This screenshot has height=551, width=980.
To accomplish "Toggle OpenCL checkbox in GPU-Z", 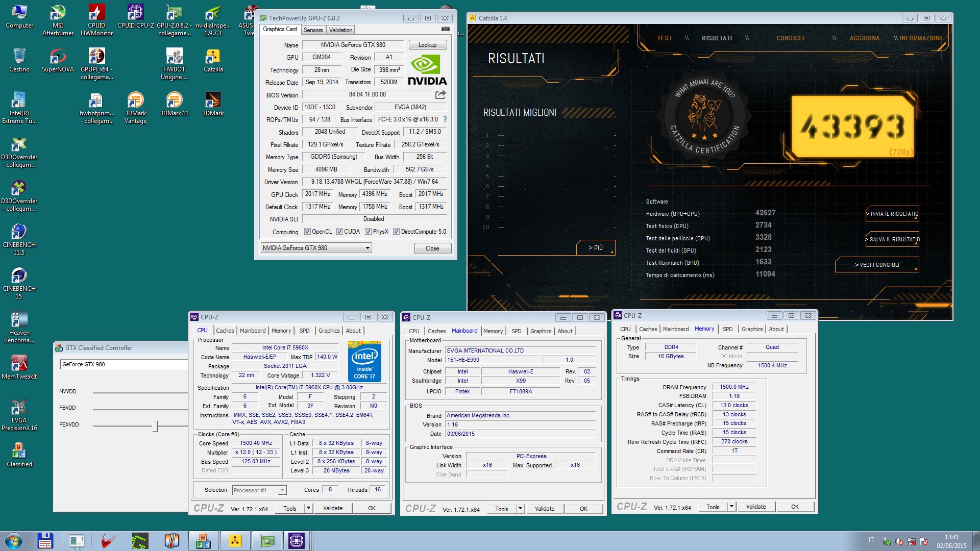I will click(307, 232).
